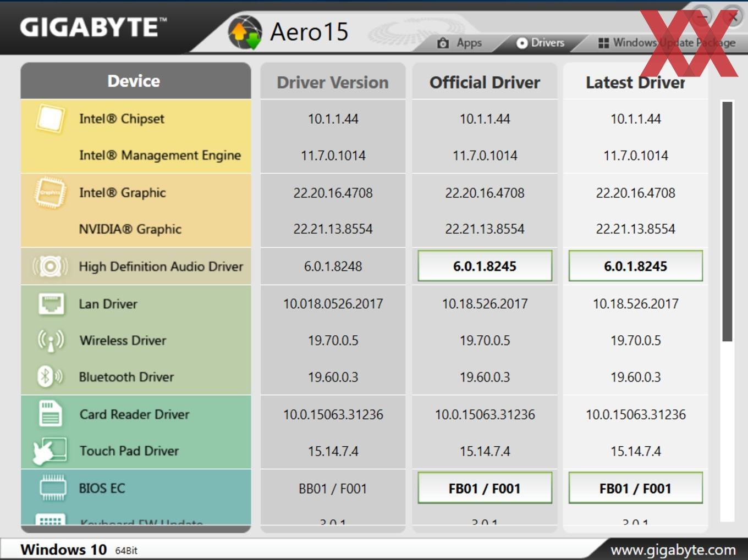Click the Card Reader Driver icon
This screenshot has height=560, width=748.
pyautogui.click(x=51, y=414)
